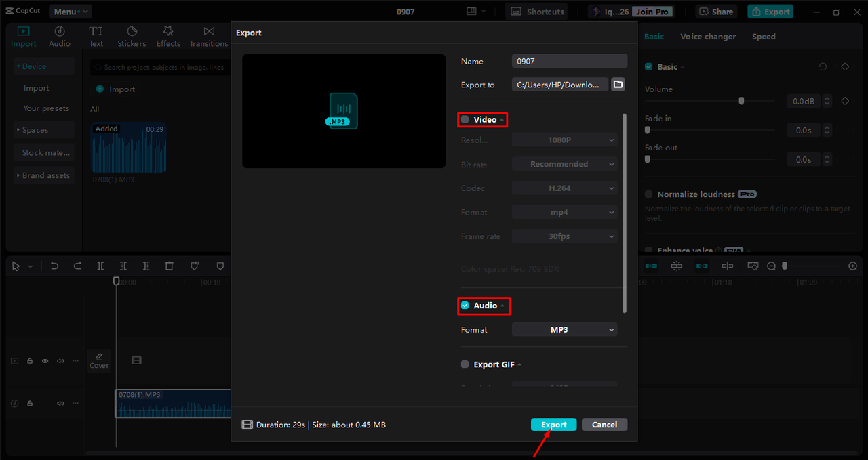The width and height of the screenshot is (868, 460).
Task: Open the Stickers tab
Action: tap(132, 37)
